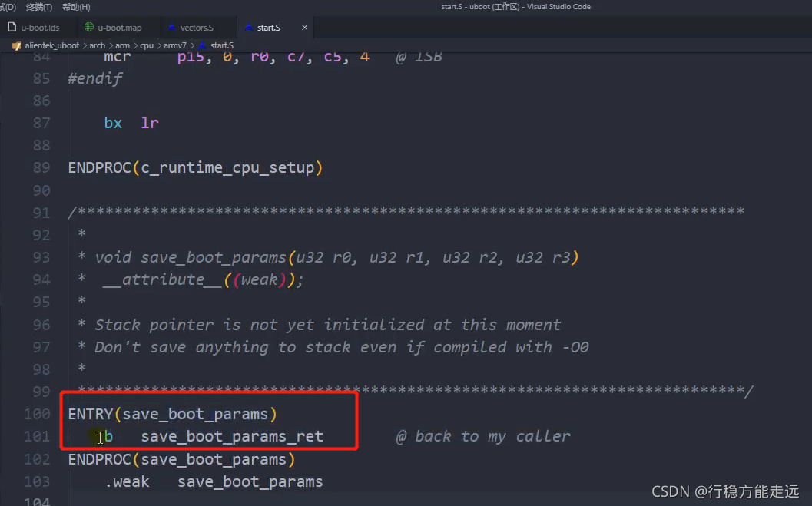Viewport: 812px width, 506px height.
Task: Open the 终端(T) menu
Action: pos(39,7)
